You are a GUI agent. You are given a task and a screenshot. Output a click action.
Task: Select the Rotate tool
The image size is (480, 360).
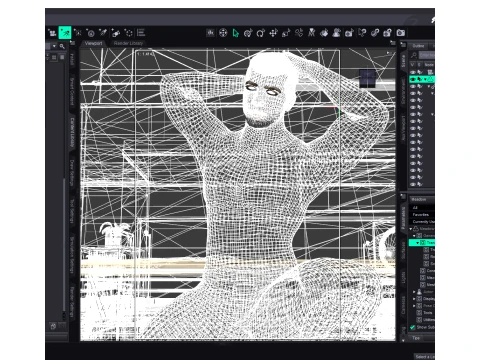[x=261, y=33]
